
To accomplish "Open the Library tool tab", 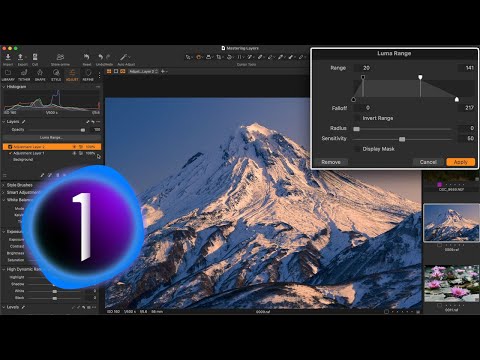I will [8, 75].
